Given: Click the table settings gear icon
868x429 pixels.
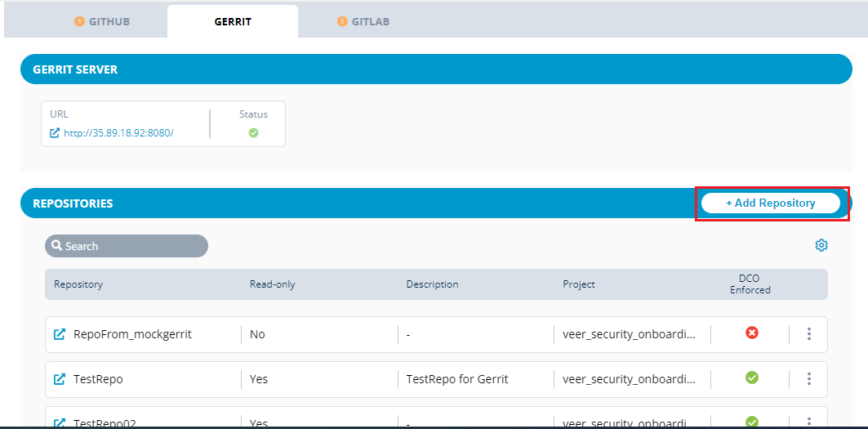Looking at the screenshot, I should 821,246.
